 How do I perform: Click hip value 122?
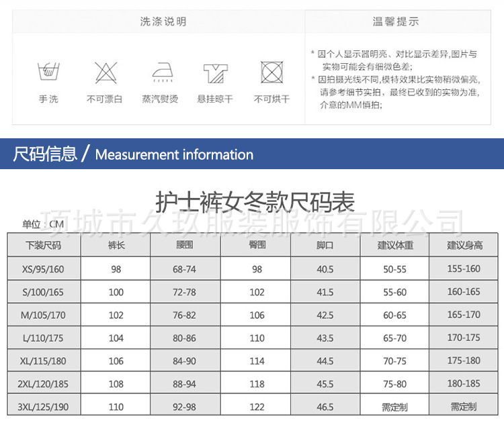[x=257, y=407]
